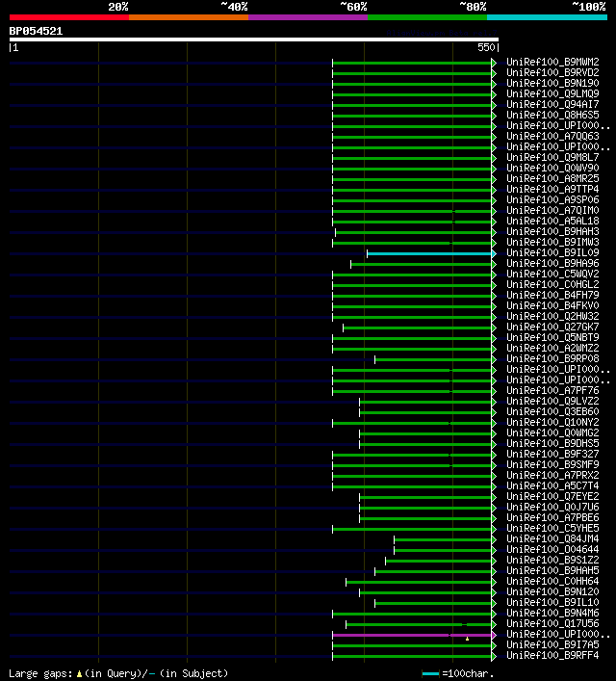Open the UniRef100_B9HA96 entry
Screen dimensions: 616x681
[x=552, y=263]
